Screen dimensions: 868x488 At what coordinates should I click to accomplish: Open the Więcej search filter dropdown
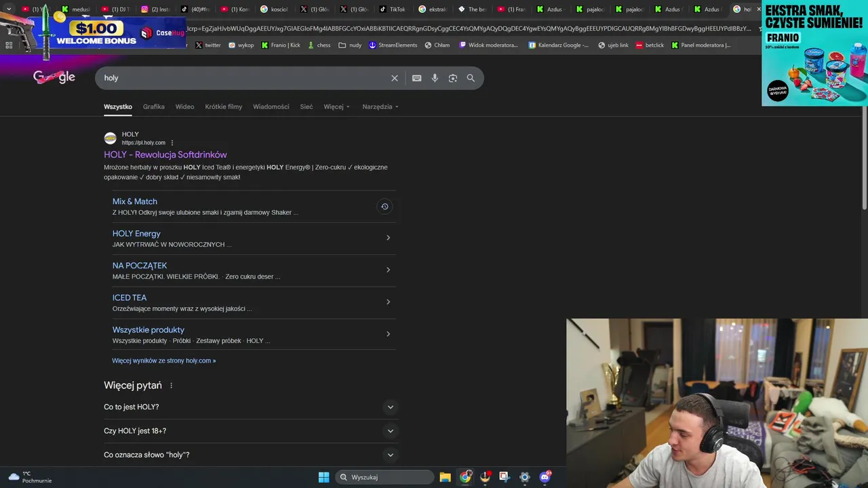point(337,107)
